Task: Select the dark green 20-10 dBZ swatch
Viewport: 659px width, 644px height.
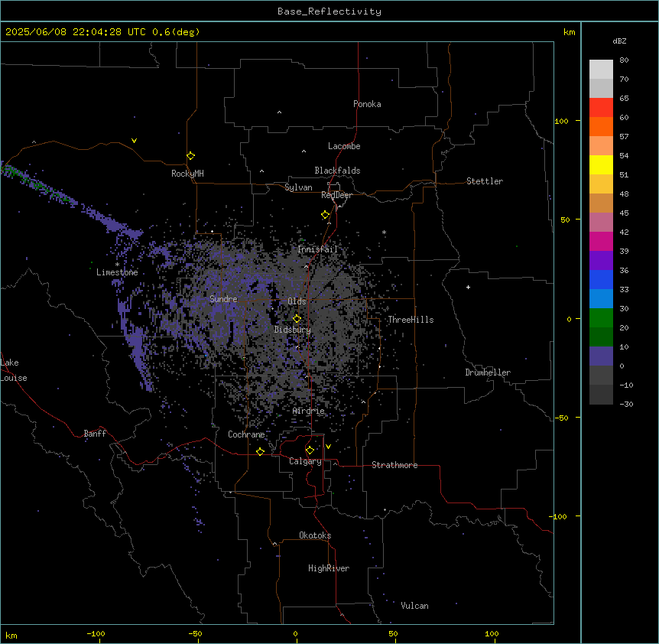Action: click(x=601, y=337)
